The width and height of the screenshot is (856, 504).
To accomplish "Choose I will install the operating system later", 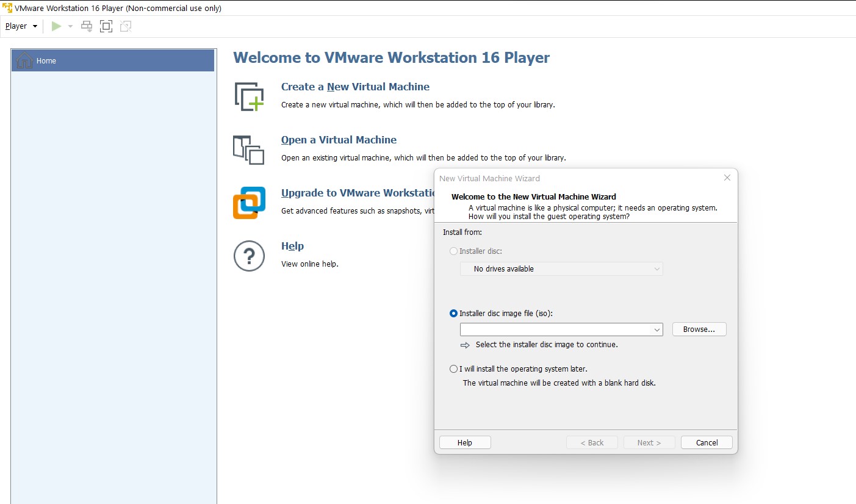I will (x=453, y=369).
